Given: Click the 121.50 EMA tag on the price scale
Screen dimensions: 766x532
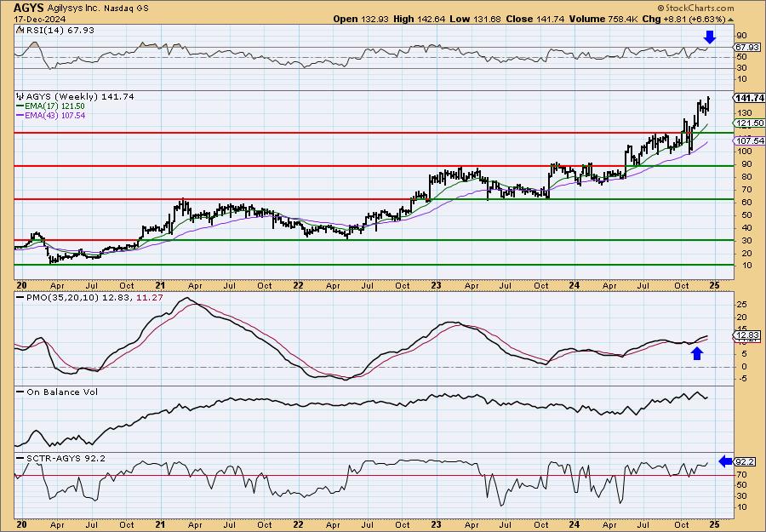Looking at the screenshot, I should (749, 123).
